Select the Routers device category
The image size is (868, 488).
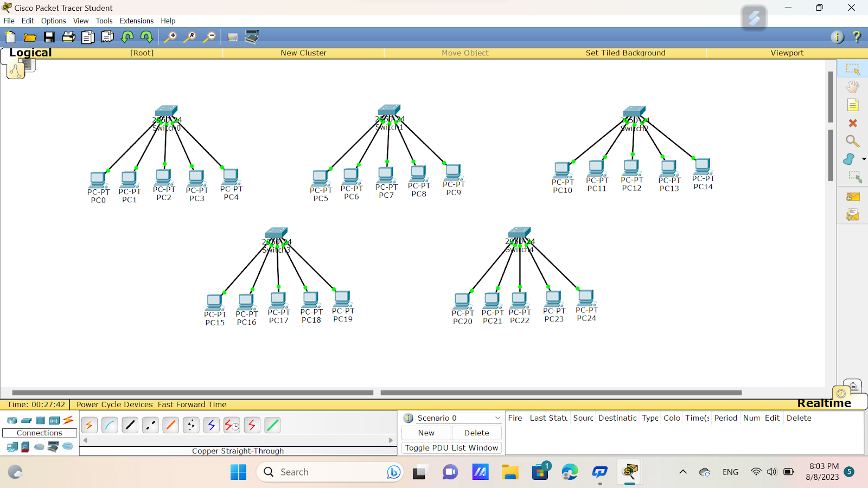click(x=12, y=420)
